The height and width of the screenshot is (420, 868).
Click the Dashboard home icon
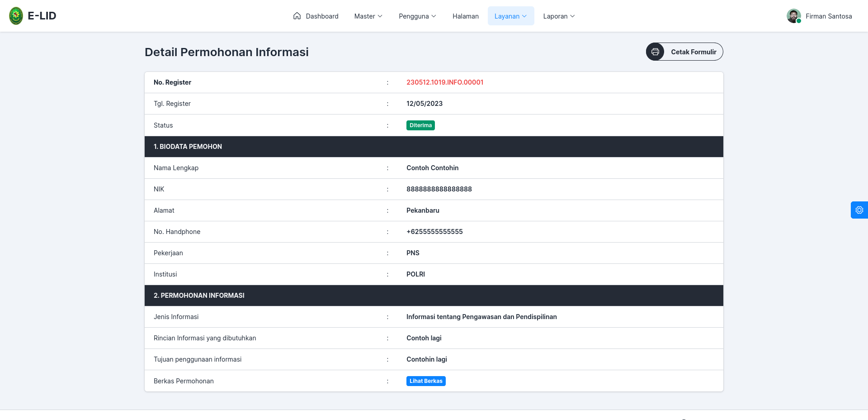(297, 16)
